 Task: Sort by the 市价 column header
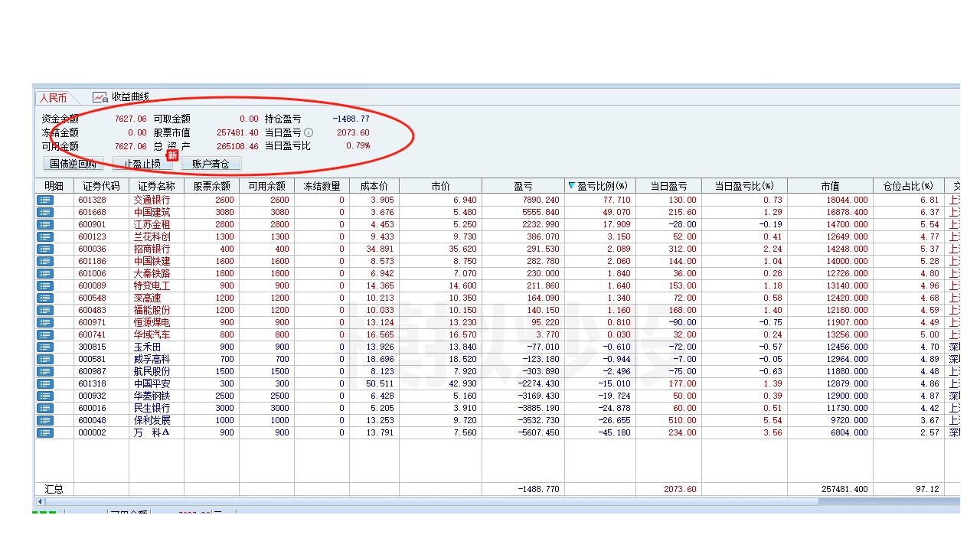[x=441, y=186]
